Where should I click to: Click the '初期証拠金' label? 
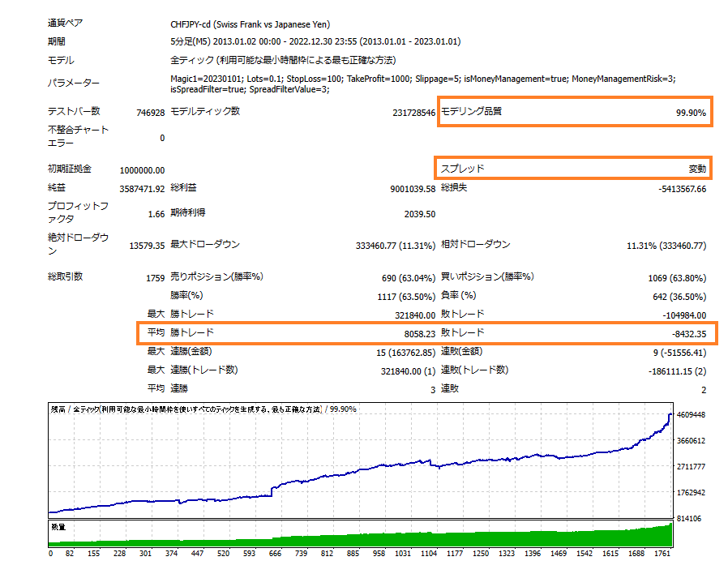(x=69, y=169)
